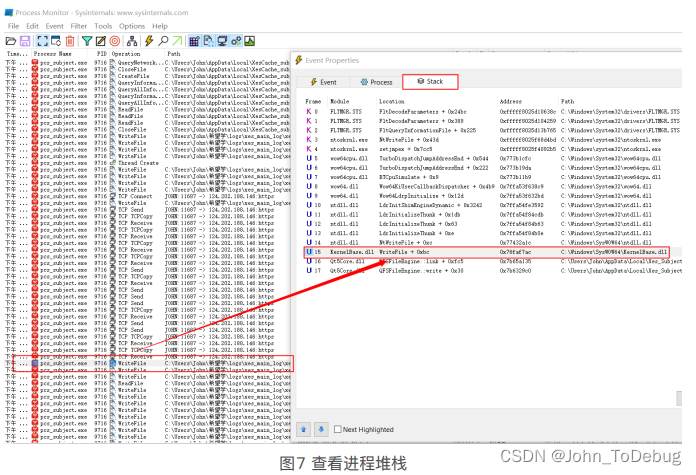Select stack frame 7 BTCpuSimulate
696x475 pixels.
493,177
